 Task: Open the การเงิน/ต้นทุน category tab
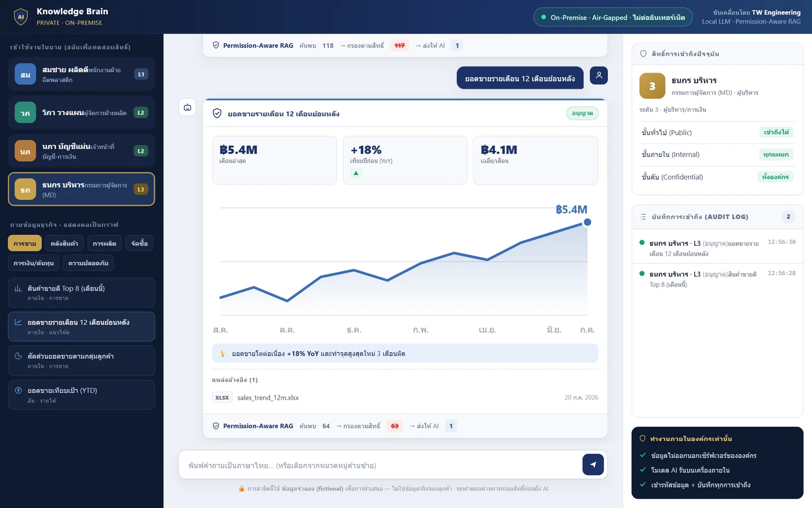point(33,263)
